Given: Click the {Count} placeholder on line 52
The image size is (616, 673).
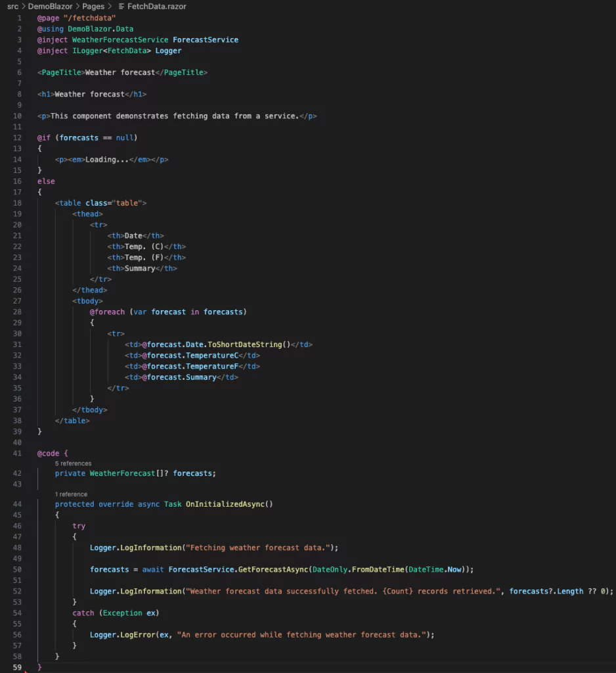Looking at the screenshot, I should click(x=398, y=592).
